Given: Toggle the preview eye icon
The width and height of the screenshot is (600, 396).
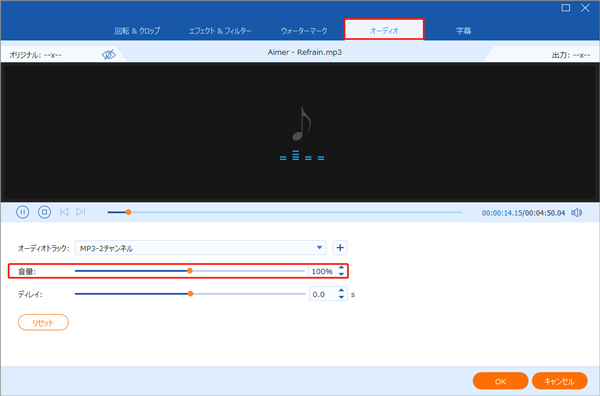Looking at the screenshot, I should pos(109,55).
